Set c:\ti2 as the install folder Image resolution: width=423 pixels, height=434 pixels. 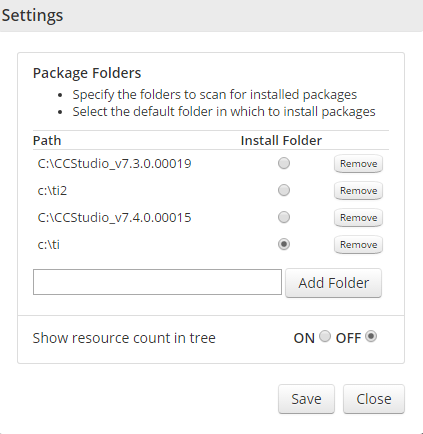(x=284, y=190)
